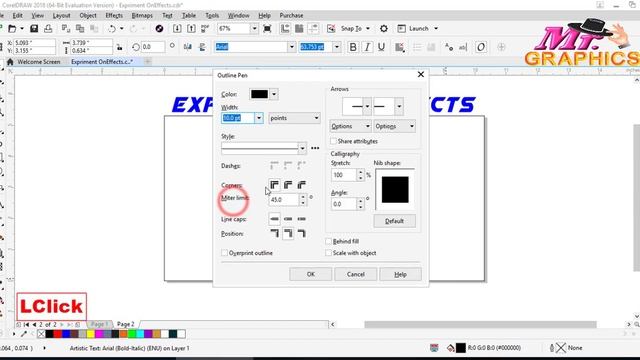
Task: Open the Launch dropdown
Action: [x=436, y=29]
